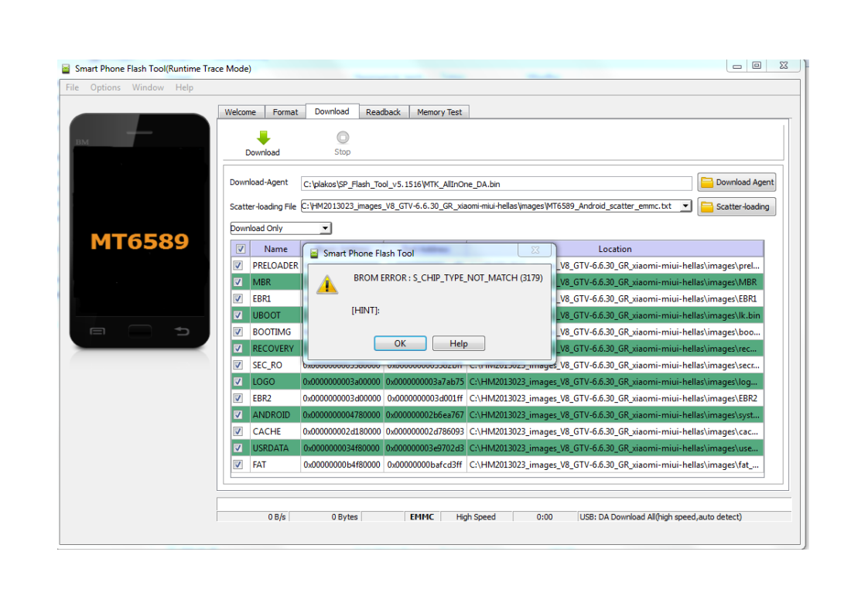The height and width of the screenshot is (613, 868).
Task: Switch to the Memory Test tab
Action: click(439, 112)
